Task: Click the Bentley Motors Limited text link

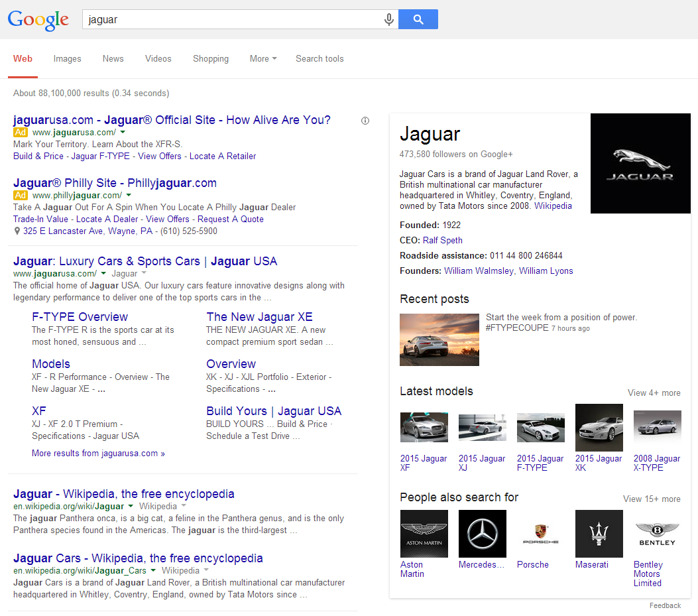Action: tap(648, 574)
